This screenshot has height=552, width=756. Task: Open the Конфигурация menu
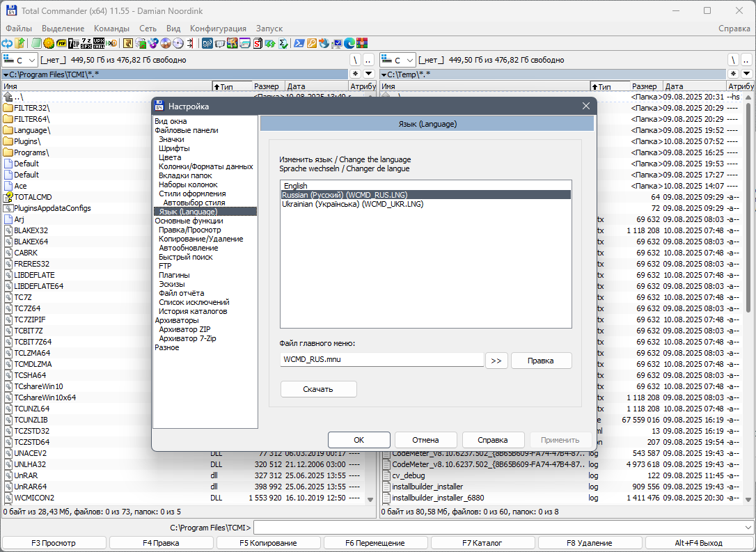click(x=218, y=29)
